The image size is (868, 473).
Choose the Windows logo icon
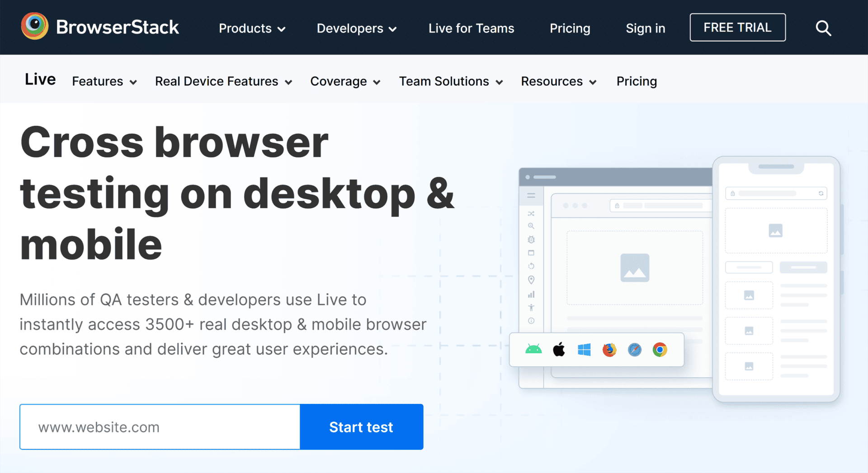[584, 350]
